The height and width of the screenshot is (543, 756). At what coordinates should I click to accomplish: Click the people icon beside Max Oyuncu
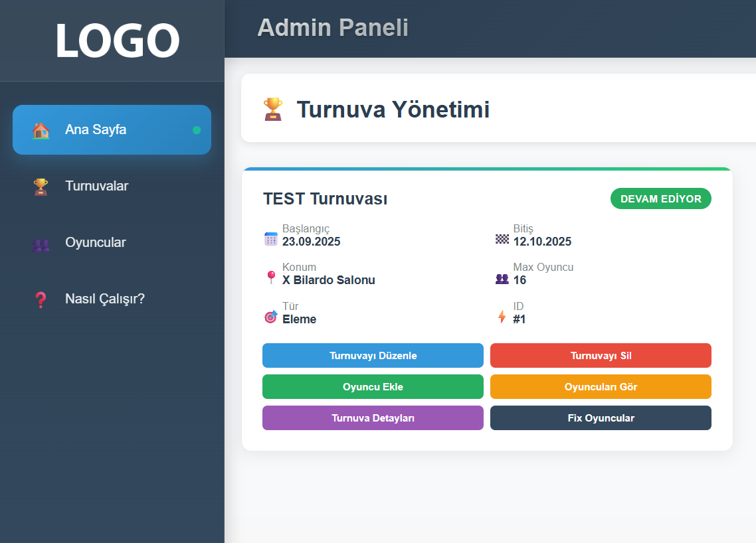pyautogui.click(x=502, y=279)
